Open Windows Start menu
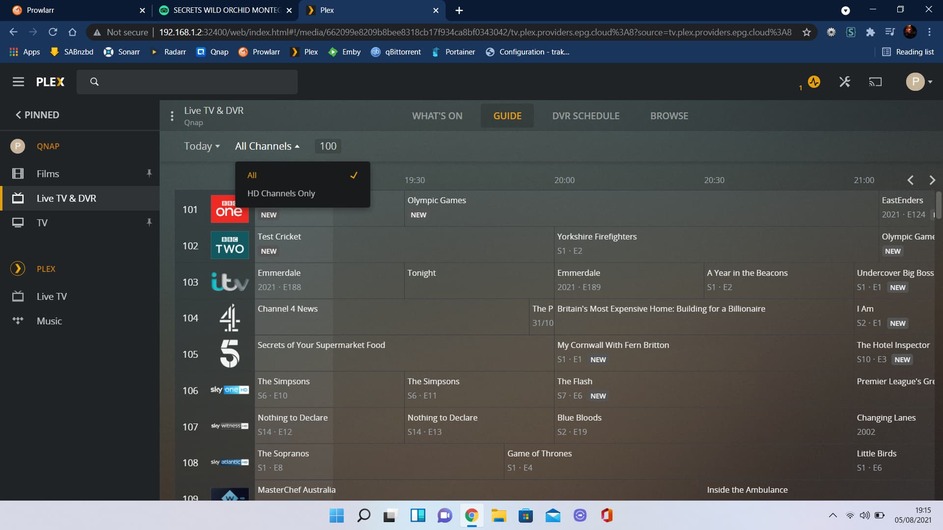The width and height of the screenshot is (943, 530). tap(337, 516)
